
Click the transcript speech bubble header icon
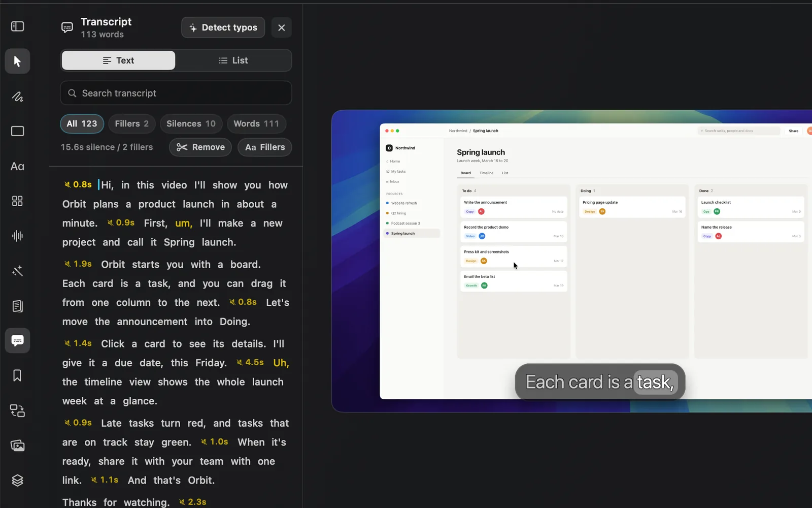pyautogui.click(x=67, y=27)
